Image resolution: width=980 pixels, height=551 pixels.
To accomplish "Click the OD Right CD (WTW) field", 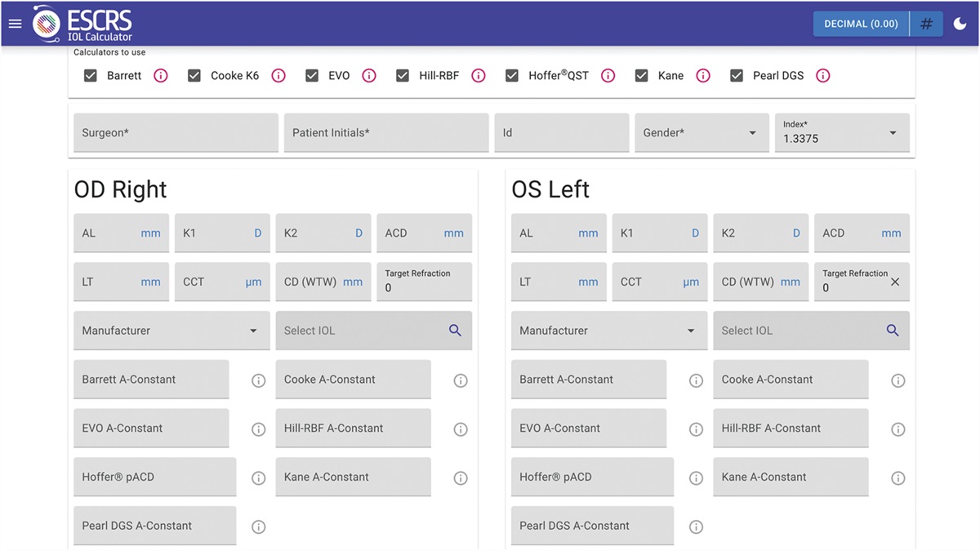I will pos(323,282).
